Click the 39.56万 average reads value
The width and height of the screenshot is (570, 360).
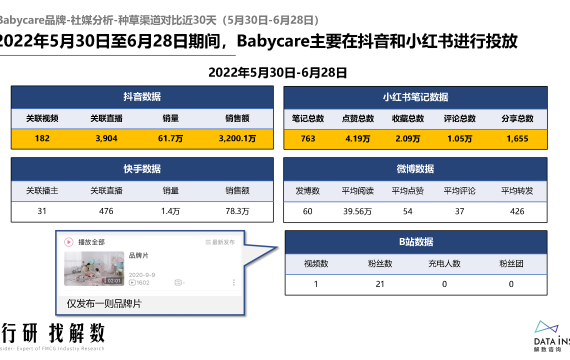[357, 212]
